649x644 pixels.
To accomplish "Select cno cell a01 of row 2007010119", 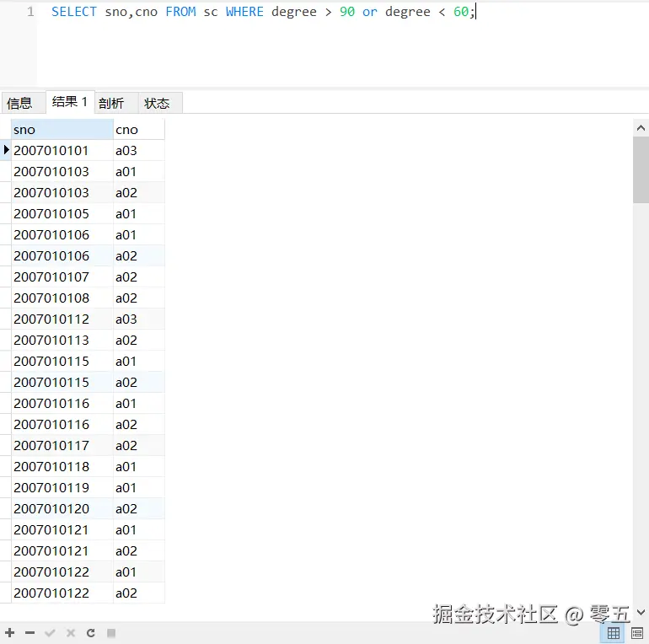I will (x=139, y=487).
